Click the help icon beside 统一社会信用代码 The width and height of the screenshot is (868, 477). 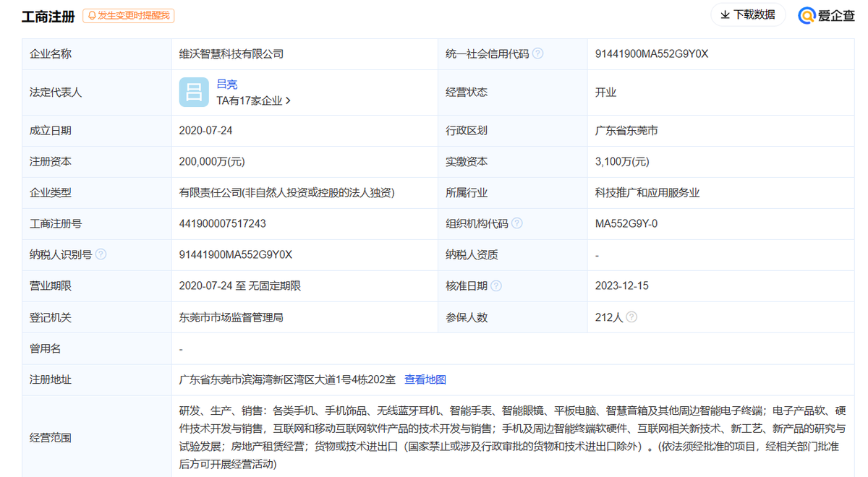point(537,53)
